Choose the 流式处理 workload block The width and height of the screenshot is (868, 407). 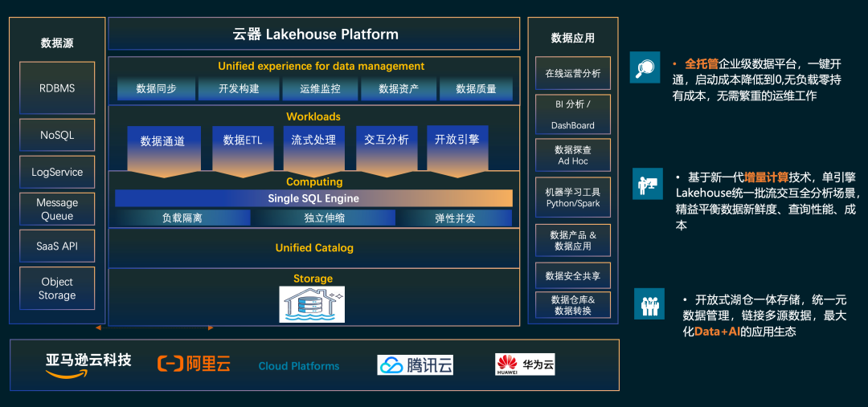314,151
